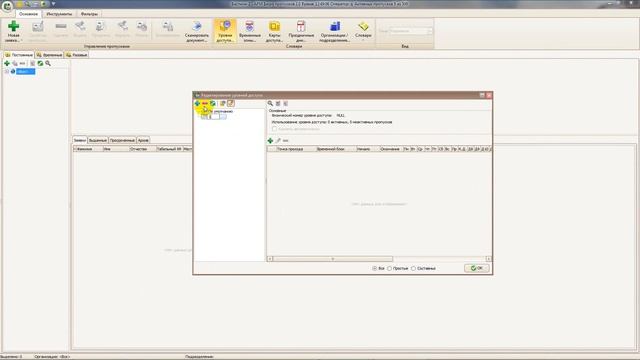
Task: Select the highlighted root item in organization tree
Action: (25, 71)
